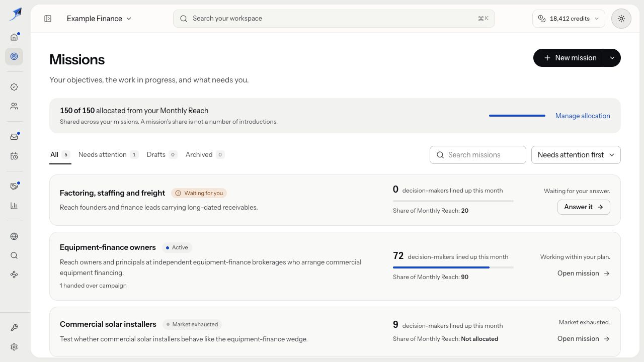This screenshot has height=362, width=644.
Task: Open the calendar clock icon in sidebar
Action: [14, 156]
